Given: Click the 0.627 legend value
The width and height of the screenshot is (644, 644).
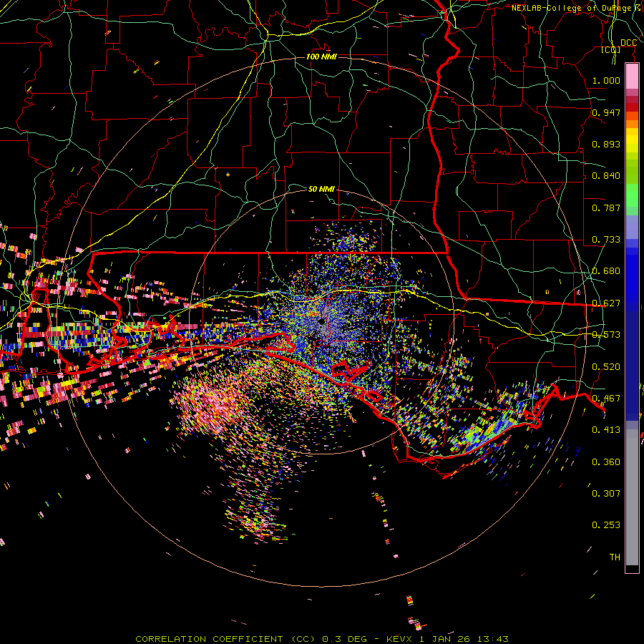Looking at the screenshot, I should pos(606,303).
